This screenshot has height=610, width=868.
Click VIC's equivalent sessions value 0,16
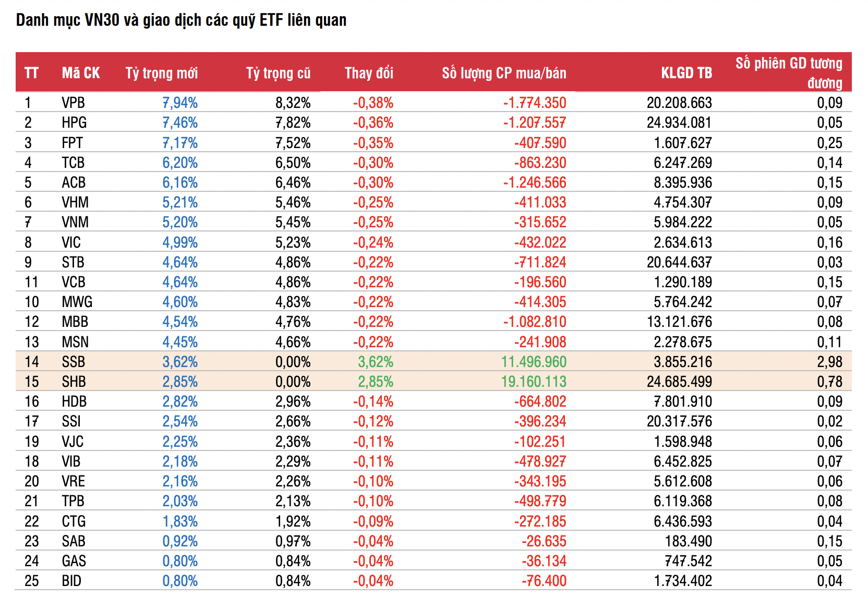coord(830,242)
